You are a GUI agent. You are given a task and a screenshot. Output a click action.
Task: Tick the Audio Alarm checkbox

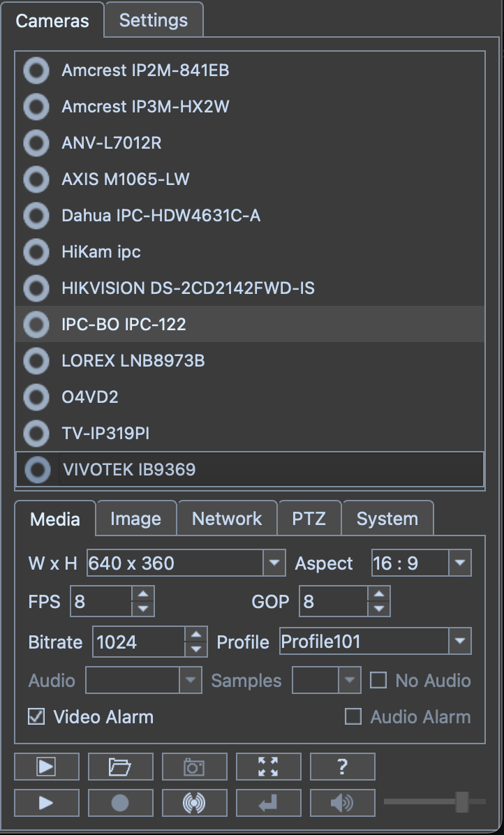tap(354, 716)
